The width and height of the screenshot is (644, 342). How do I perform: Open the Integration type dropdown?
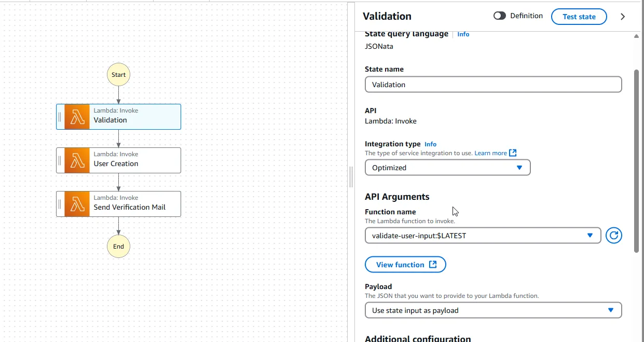447,168
